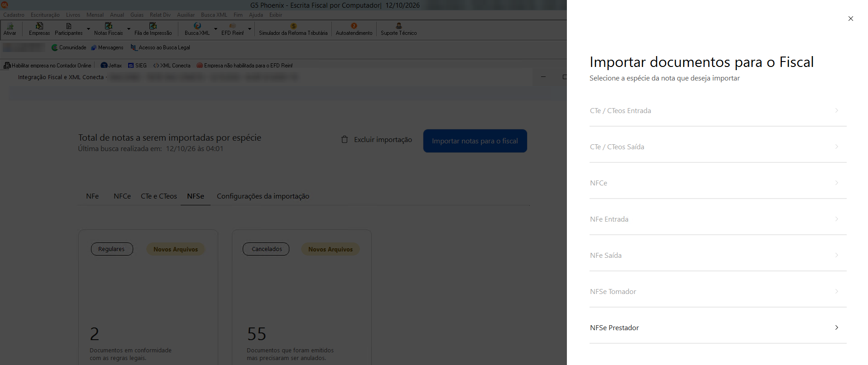Open Jettax integration shortcut
This screenshot has width=868, height=365.
click(x=111, y=66)
